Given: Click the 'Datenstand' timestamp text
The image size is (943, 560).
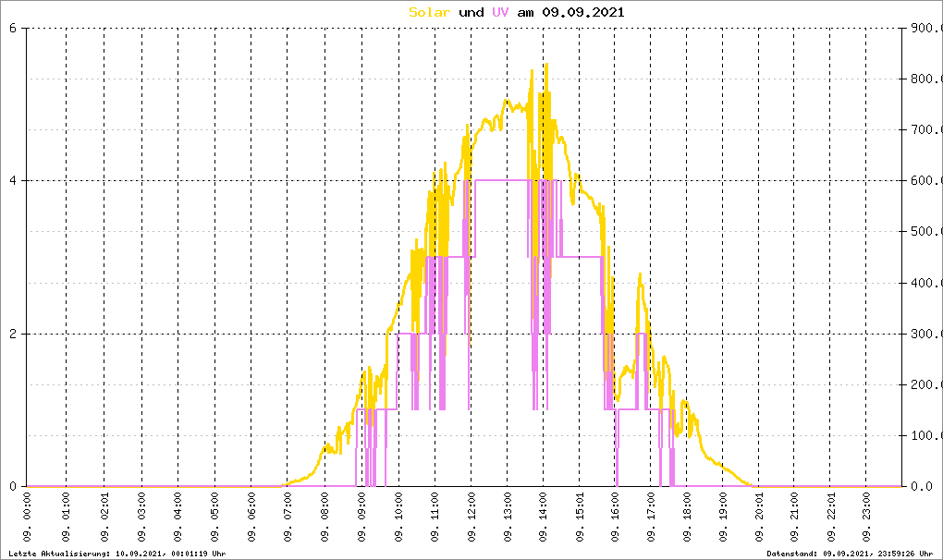Looking at the screenshot, I should click(850, 554).
